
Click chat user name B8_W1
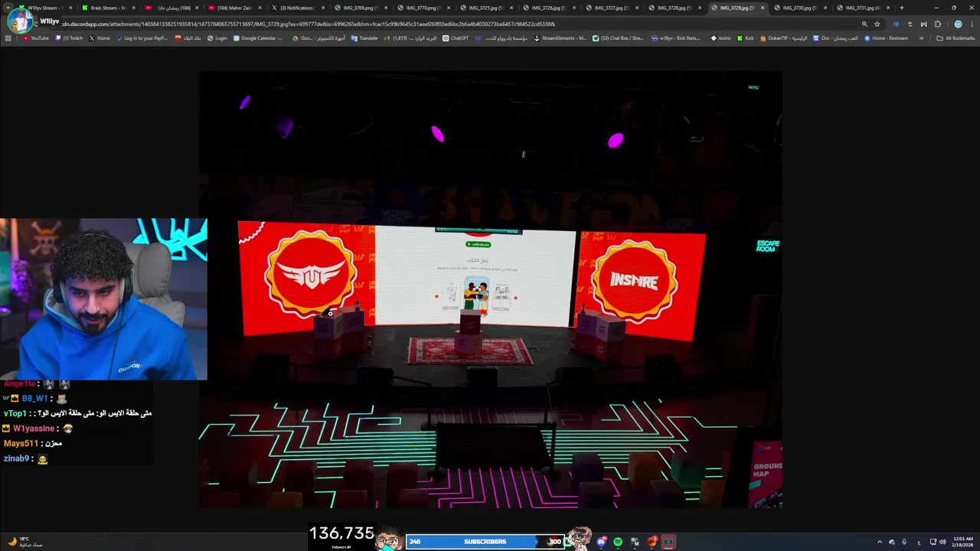point(34,399)
